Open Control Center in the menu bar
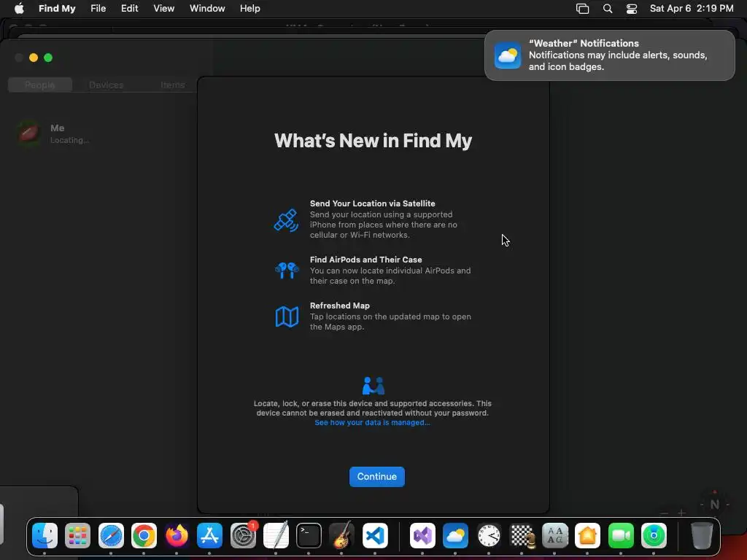This screenshot has height=560, width=747. [632, 9]
